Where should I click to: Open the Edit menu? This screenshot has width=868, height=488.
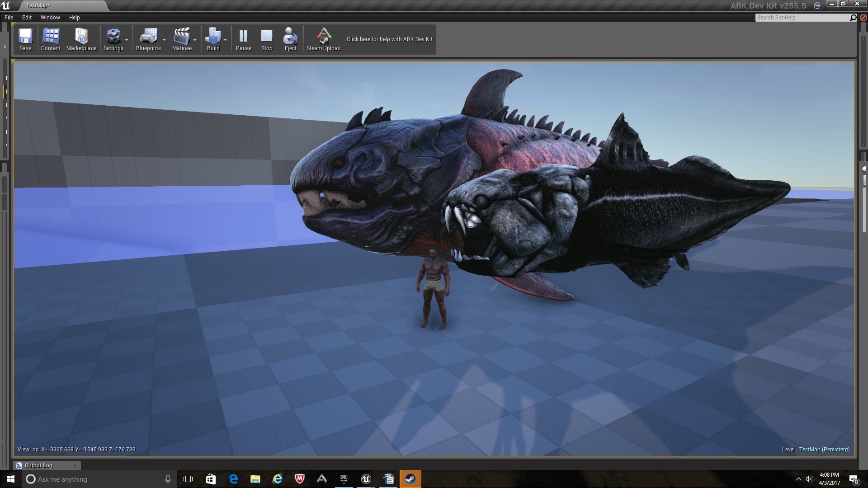(27, 17)
